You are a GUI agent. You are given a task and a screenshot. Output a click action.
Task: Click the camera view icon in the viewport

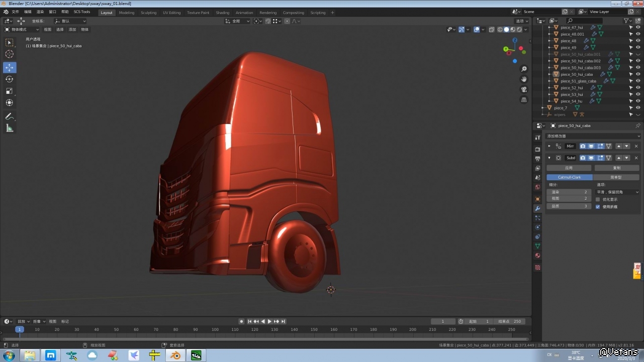(524, 89)
